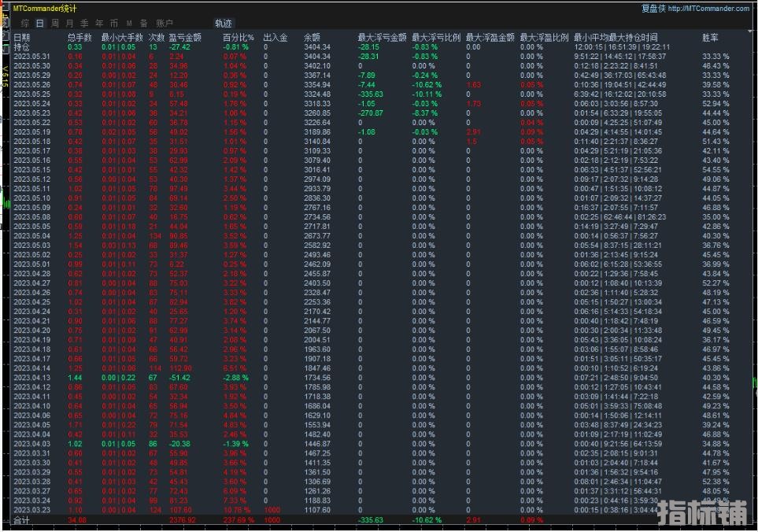Click the -10.11 % floating loss ratio

tap(427, 94)
